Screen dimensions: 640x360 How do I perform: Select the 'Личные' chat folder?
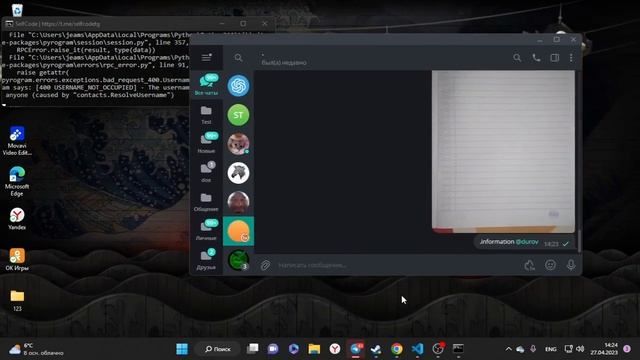[x=207, y=231]
